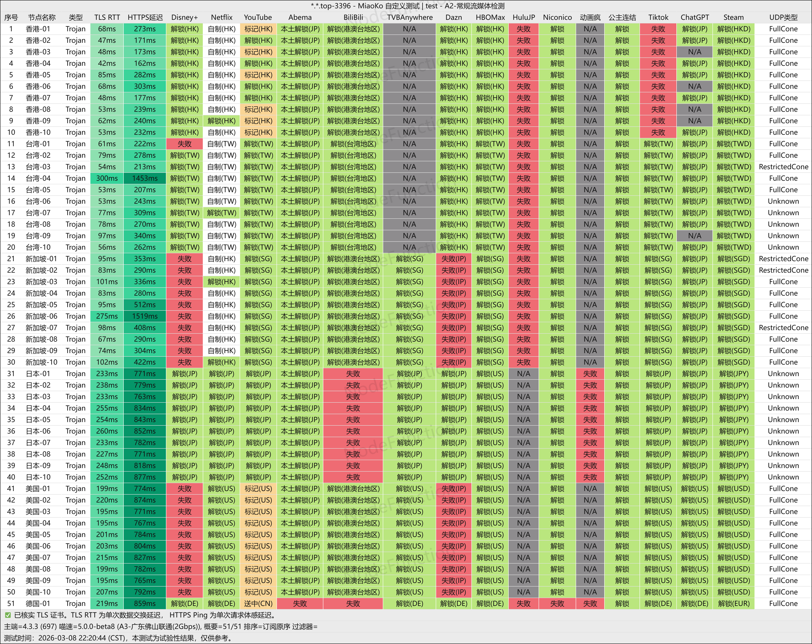The width and height of the screenshot is (812, 644).
Task: Select the 德国-01 node name
Action: coord(38,603)
